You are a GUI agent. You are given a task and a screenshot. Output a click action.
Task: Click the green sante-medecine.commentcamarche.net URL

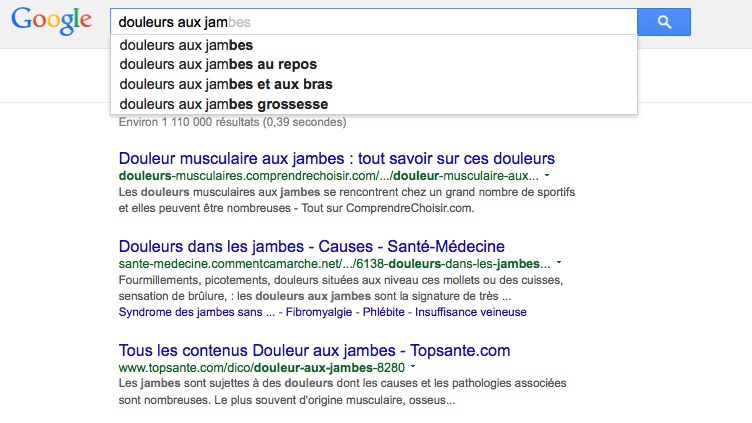(x=334, y=263)
